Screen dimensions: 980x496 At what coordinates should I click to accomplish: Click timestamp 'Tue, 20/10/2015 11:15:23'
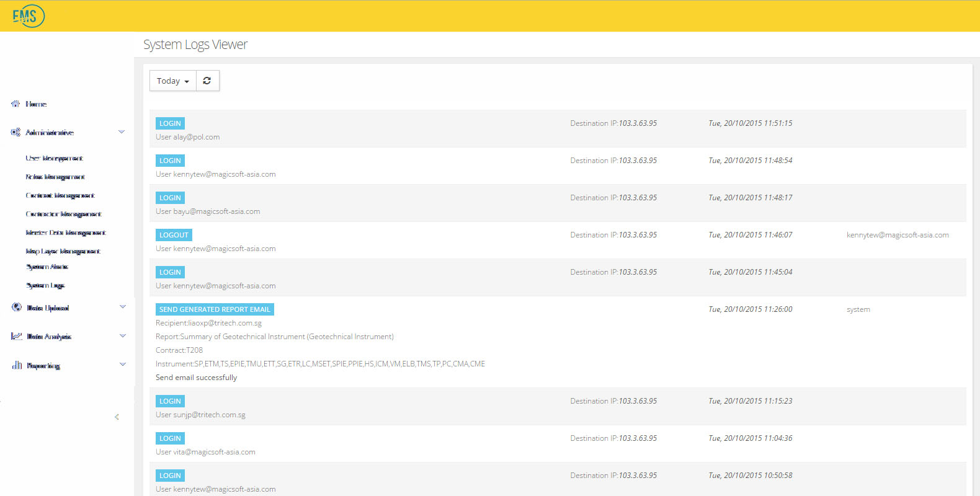coord(751,401)
